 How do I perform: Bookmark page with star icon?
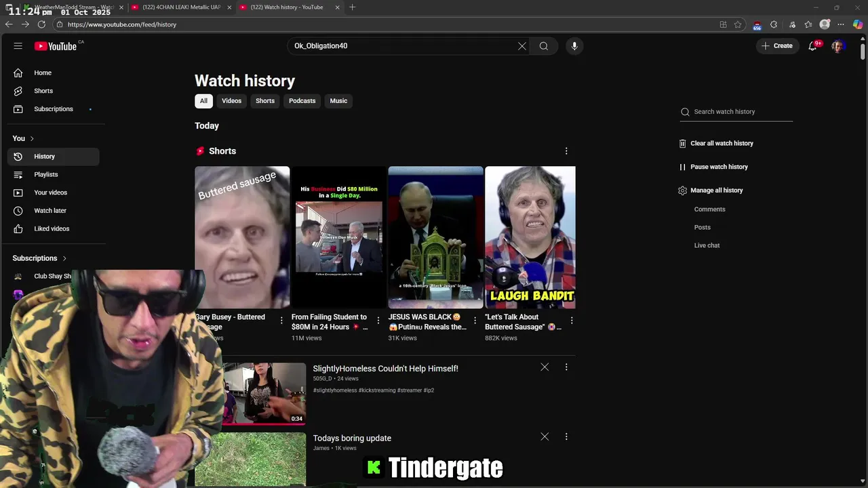tap(738, 24)
